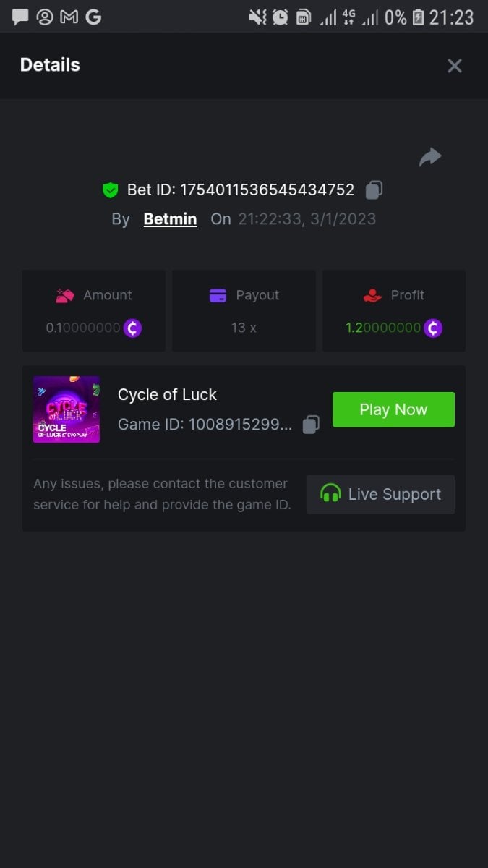The height and width of the screenshot is (868, 488).
Task: Tap the Gmail notification icon in status bar
Action: pyautogui.click(x=69, y=17)
